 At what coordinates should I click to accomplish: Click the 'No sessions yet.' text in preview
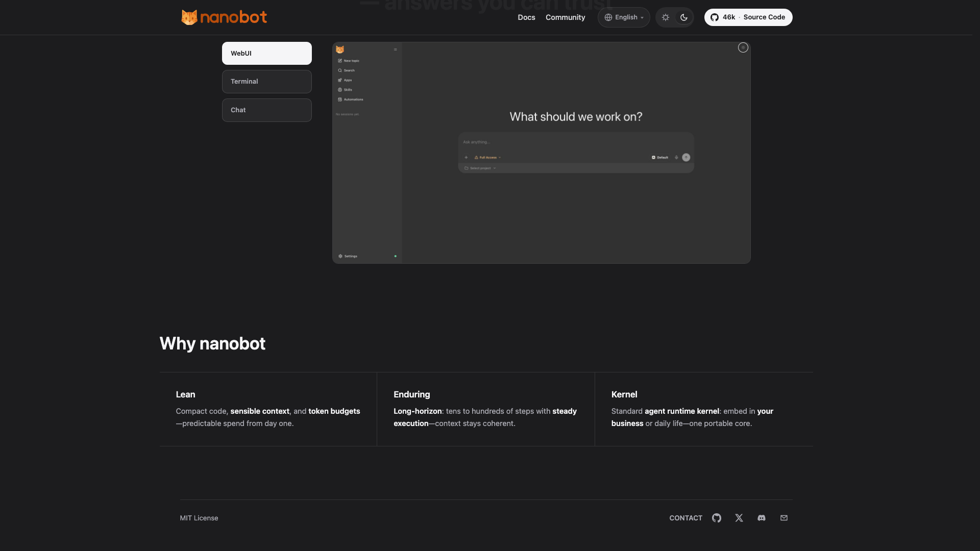[348, 114]
